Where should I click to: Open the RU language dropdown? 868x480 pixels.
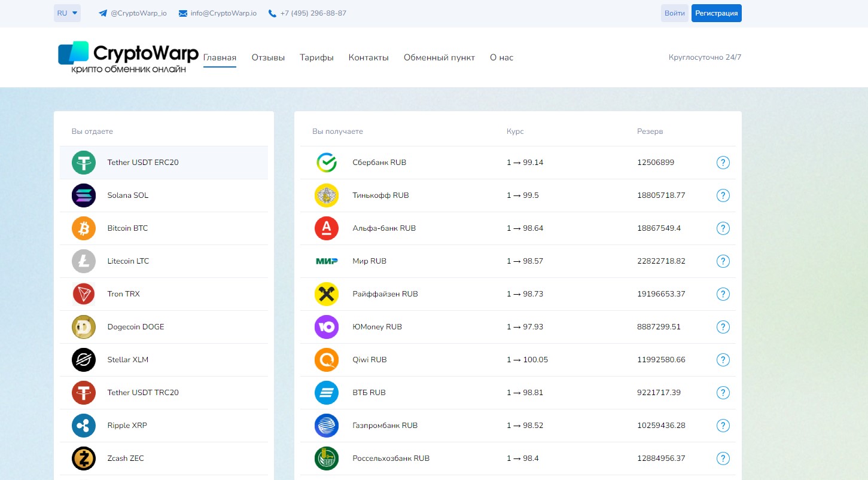coord(67,13)
